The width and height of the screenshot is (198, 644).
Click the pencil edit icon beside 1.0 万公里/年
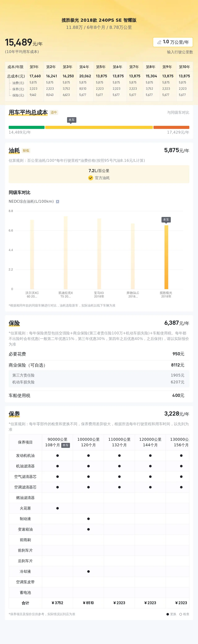(x=159, y=42)
